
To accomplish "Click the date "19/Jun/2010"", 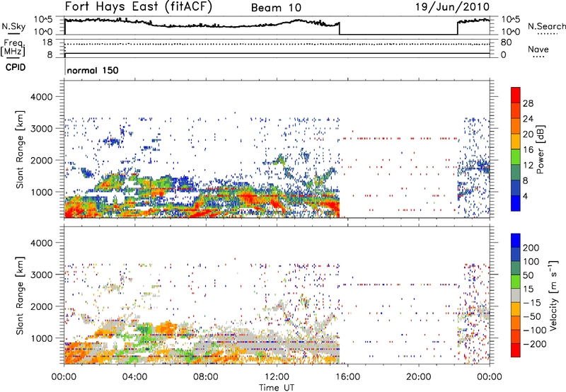I will point(452,6).
